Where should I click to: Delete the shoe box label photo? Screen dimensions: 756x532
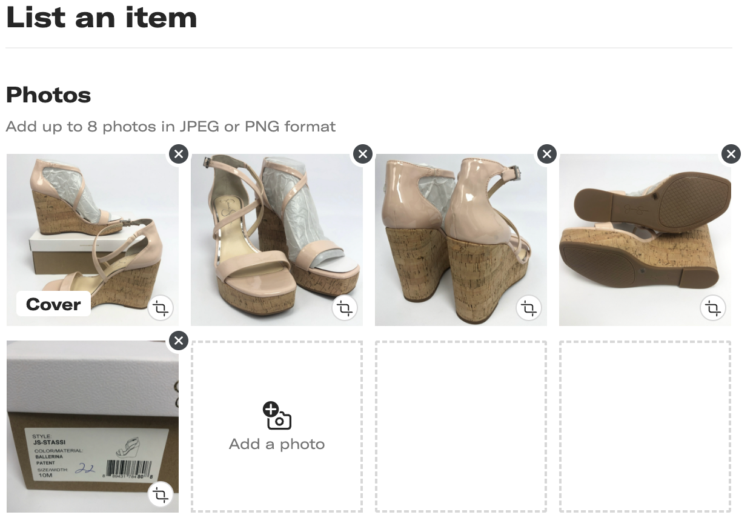click(178, 341)
